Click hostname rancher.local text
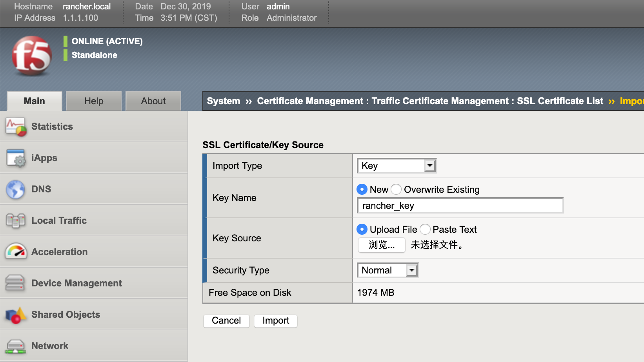The image size is (644, 362). coord(87,7)
